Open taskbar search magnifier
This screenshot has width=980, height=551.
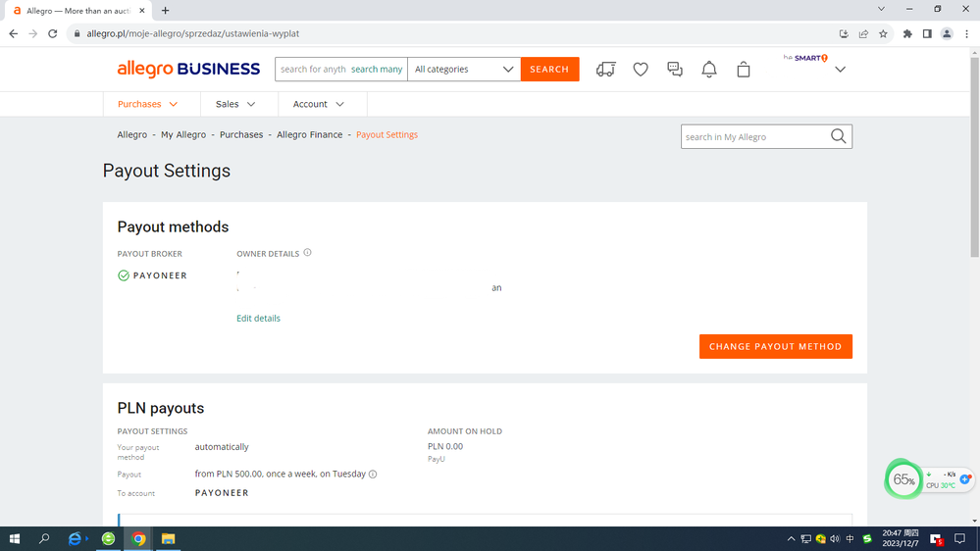(44, 538)
